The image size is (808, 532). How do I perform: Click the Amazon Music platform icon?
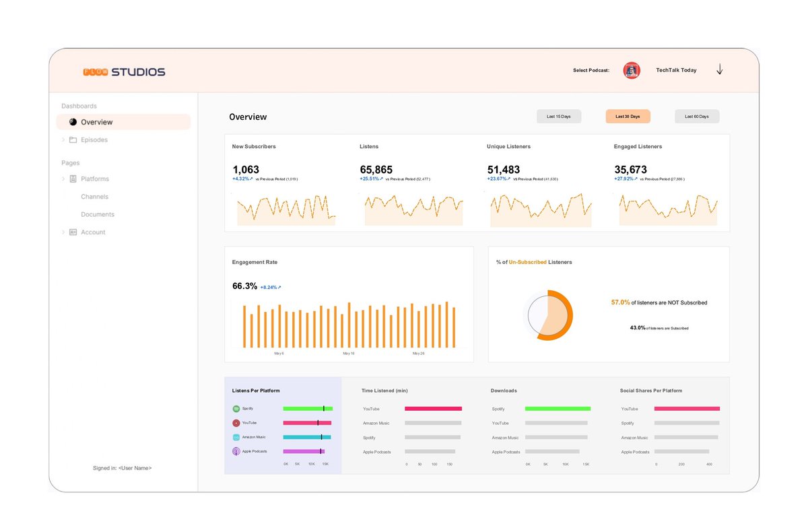click(236, 437)
